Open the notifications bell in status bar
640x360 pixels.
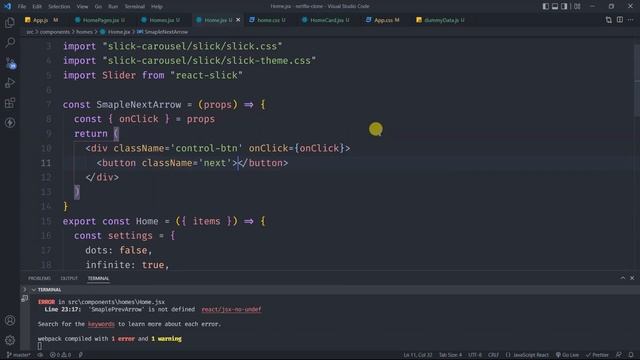[631, 355]
